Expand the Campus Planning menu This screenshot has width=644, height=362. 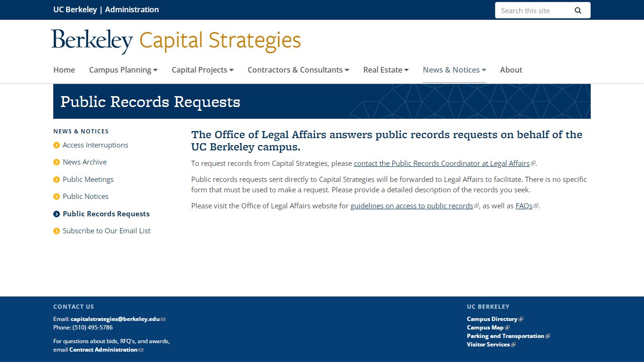click(x=123, y=70)
